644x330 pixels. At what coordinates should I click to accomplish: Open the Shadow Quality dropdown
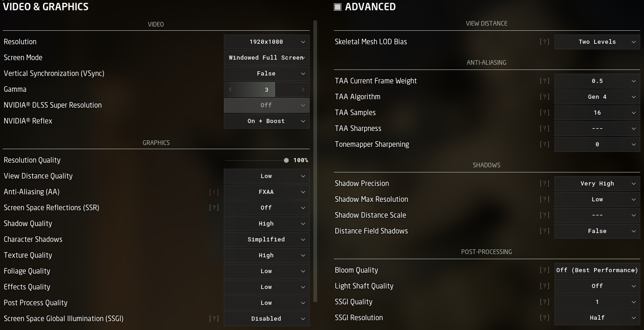click(266, 224)
